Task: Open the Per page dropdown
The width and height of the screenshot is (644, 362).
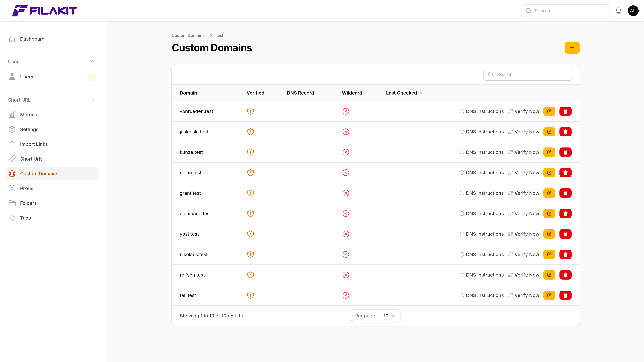Action: point(390,316)
